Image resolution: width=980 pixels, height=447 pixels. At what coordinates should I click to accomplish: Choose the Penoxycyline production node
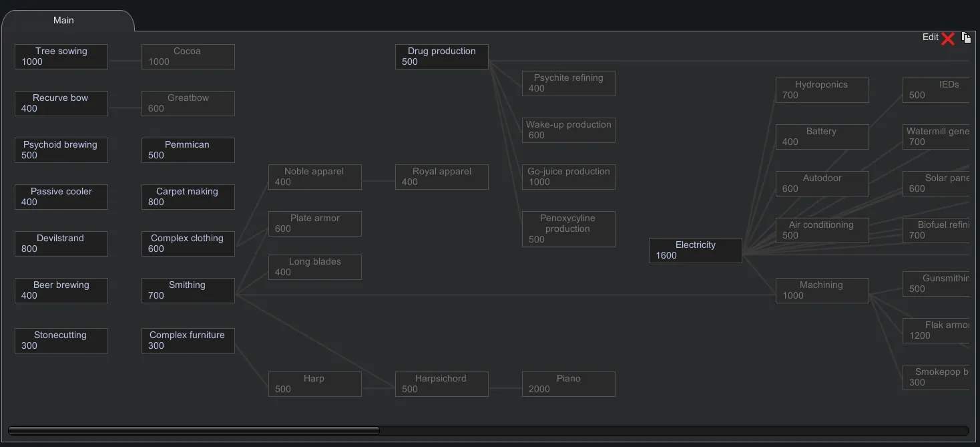[x=568, y=229]
